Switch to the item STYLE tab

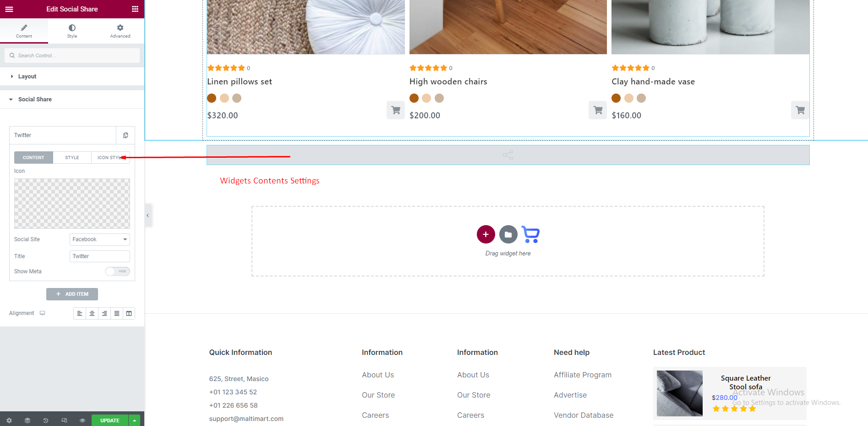coord(72,157)
